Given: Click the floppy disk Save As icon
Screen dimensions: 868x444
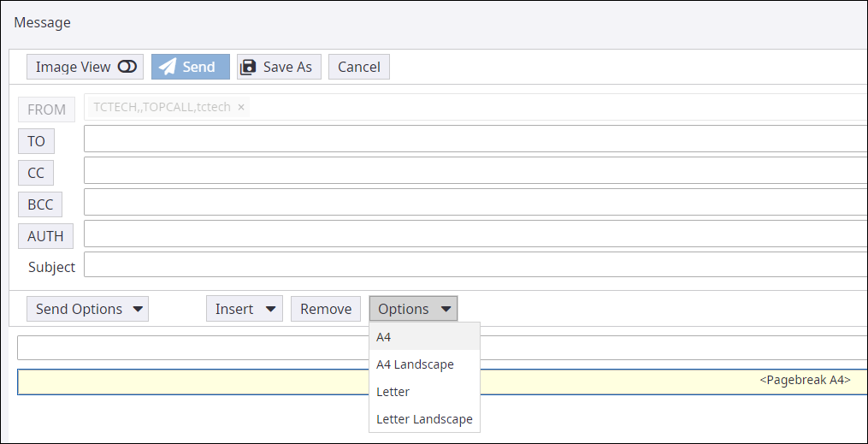Looking at the screenshot, I should coord(248,67).
